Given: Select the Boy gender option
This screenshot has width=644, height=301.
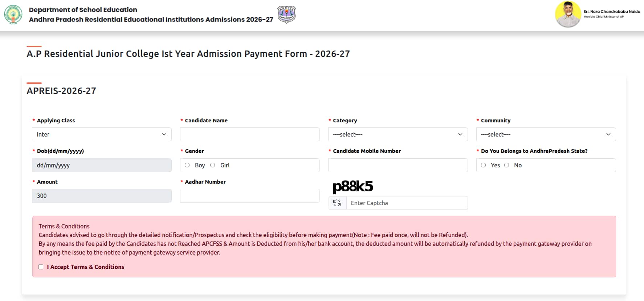Looking at the screenshot, I should [187, 165].
